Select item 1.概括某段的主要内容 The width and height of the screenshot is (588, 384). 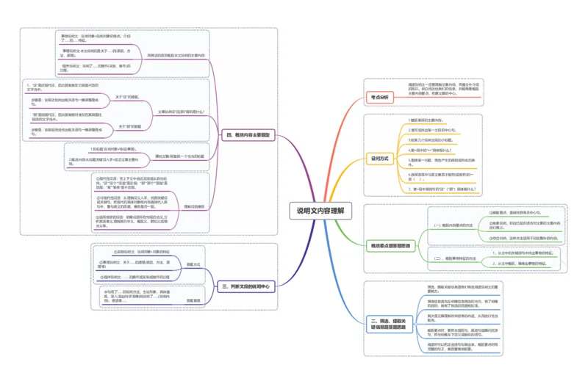tap(425, 120)
